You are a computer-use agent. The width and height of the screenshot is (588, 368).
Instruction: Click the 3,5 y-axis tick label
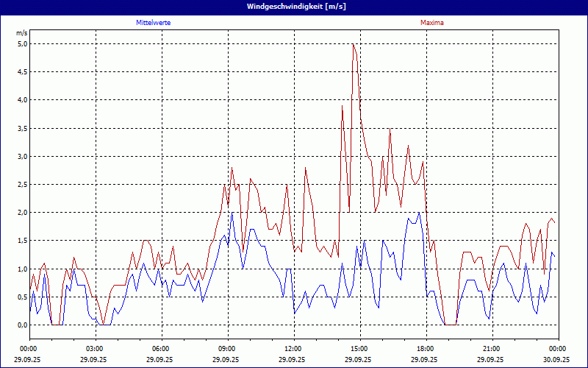[22, 128]
